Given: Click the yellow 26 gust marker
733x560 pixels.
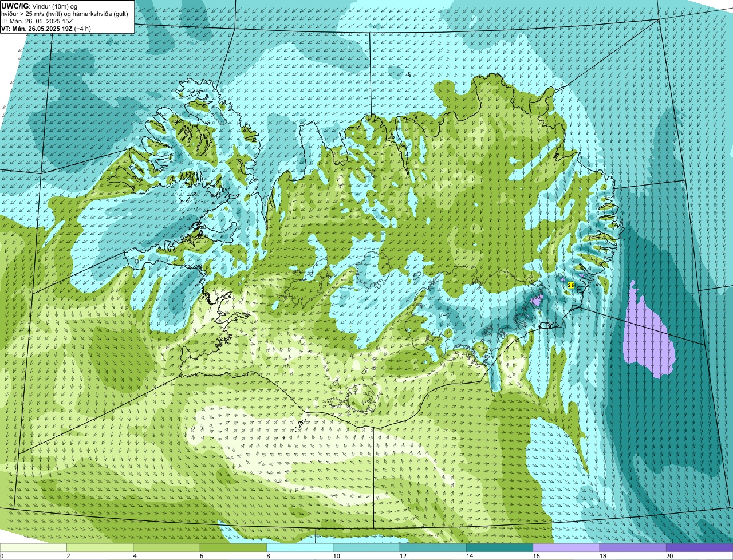Looking at the screenshot, I should (x=571, y=285).
